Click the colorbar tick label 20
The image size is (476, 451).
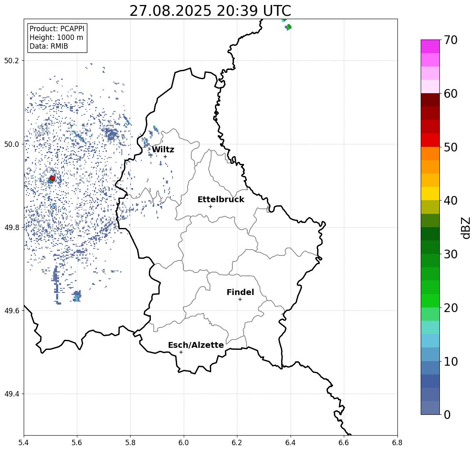pyautogui.click(x=451, y=307)
